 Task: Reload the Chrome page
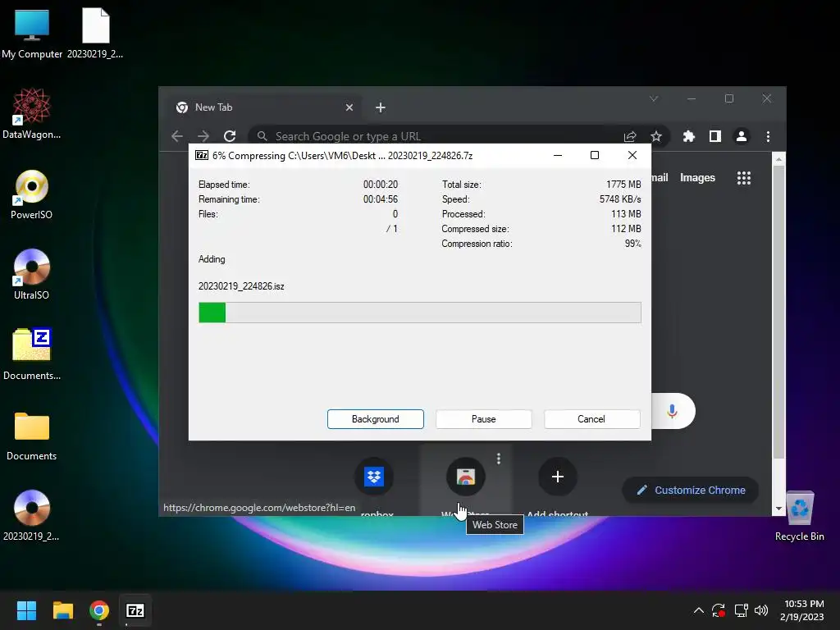[x=230, y=136]
